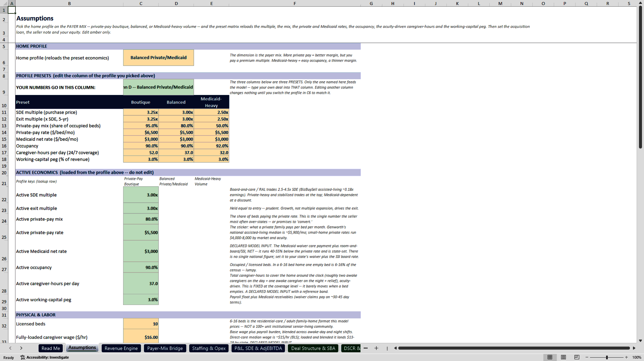Viewport: 644px width, 361px height.
Task: Select the Medicaid-Heavy private-pay rate $5,500 cell
Action: click(x=211, y=133)
